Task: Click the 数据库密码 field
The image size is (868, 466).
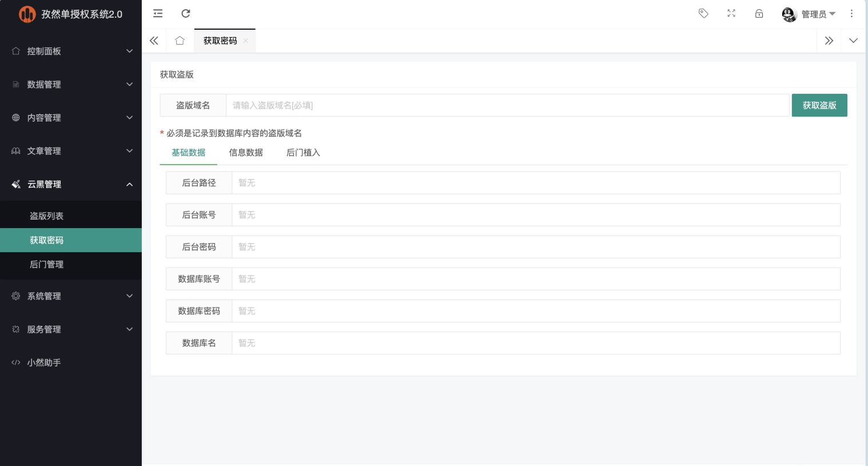Action: [x=536, y=311]
